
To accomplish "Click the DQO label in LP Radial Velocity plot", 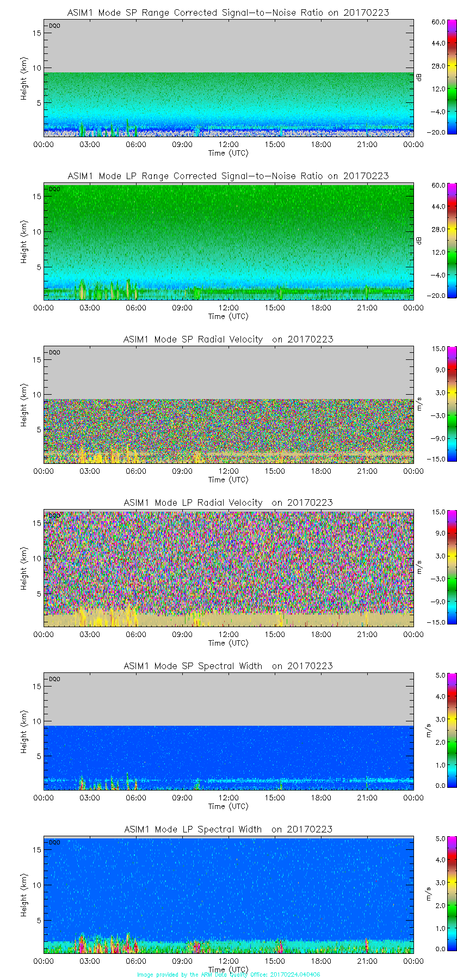I will 54,516.
